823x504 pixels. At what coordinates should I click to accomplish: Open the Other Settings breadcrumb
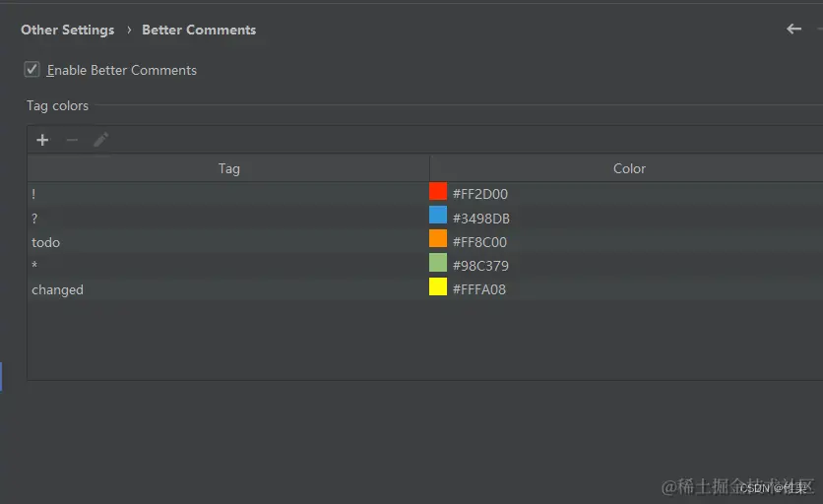click(x=67, y=30)
